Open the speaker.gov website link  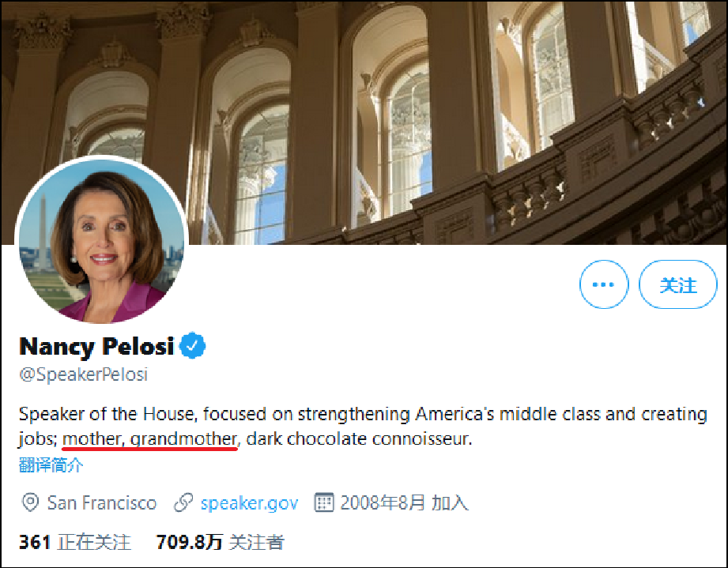coord(249,503)
